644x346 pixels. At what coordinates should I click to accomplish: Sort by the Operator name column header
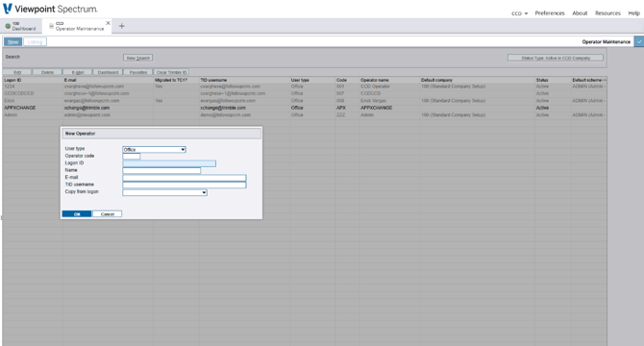(x=375, y=80)
